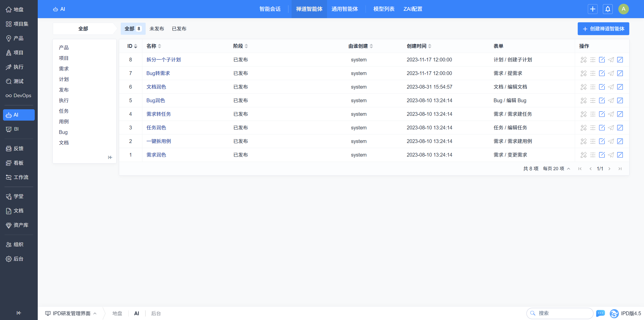Click the plus quick-create icon in the header

[592, 9]
